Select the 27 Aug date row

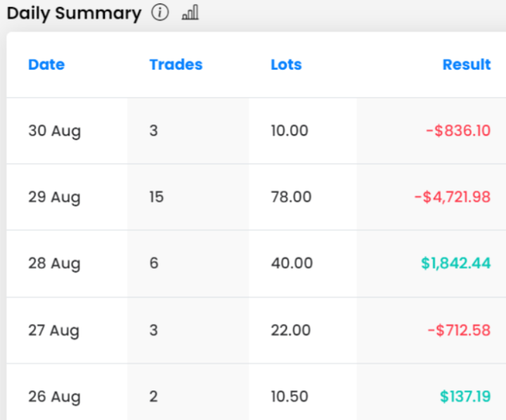54,330
